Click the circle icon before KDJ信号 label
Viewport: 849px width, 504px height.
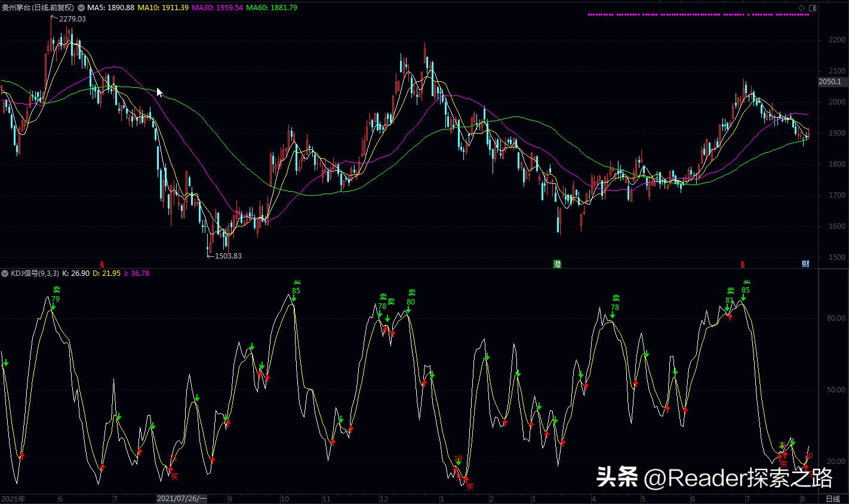click(x=5, y=273)
